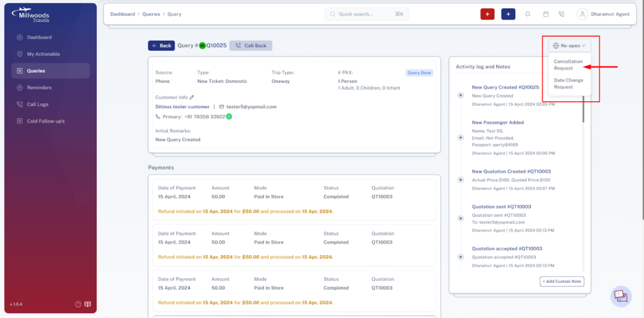Click the red plus button
The width and height of the screenshot is (644, 318).
click(487, 14)
